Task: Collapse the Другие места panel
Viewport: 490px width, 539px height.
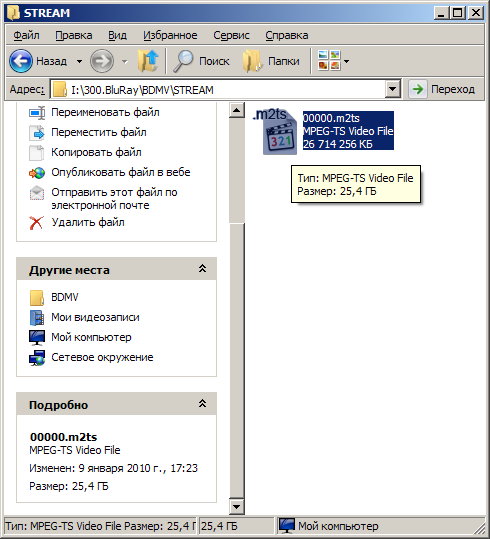Action: point(202,269)
